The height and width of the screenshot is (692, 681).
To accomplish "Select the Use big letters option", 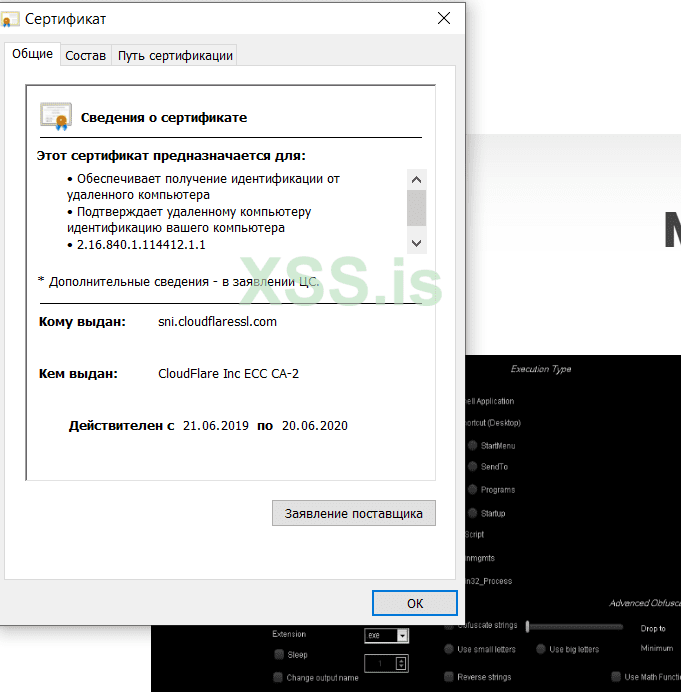I will click(x=541, y=649).
